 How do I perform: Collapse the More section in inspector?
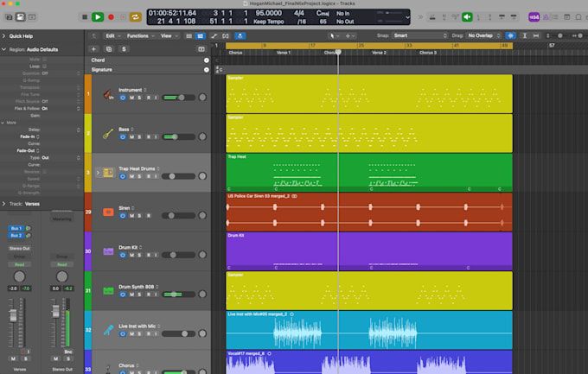pyautogui.click(x=3, y=123)
